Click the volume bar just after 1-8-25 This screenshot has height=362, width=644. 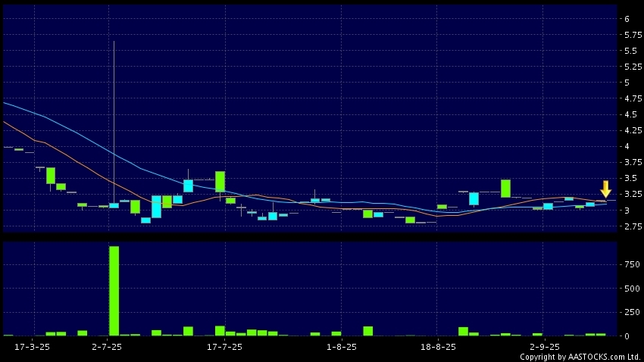click(368, 331)
